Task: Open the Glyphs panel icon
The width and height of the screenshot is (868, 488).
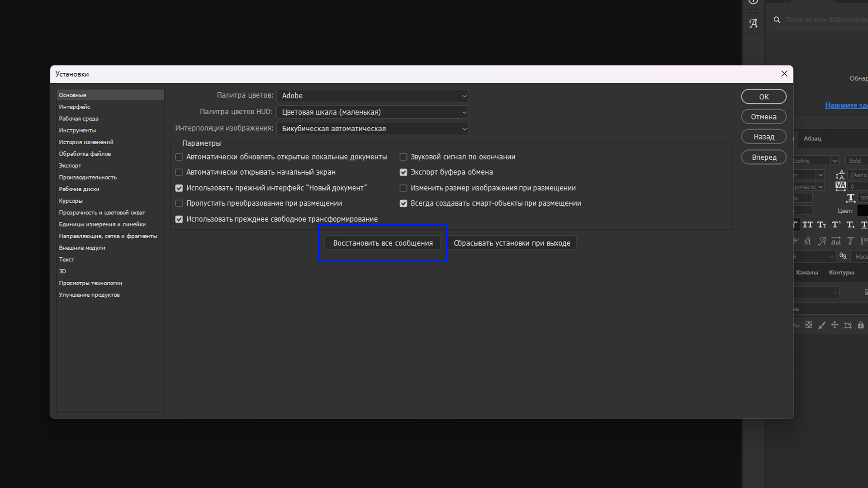Action: tap(753, 24)
